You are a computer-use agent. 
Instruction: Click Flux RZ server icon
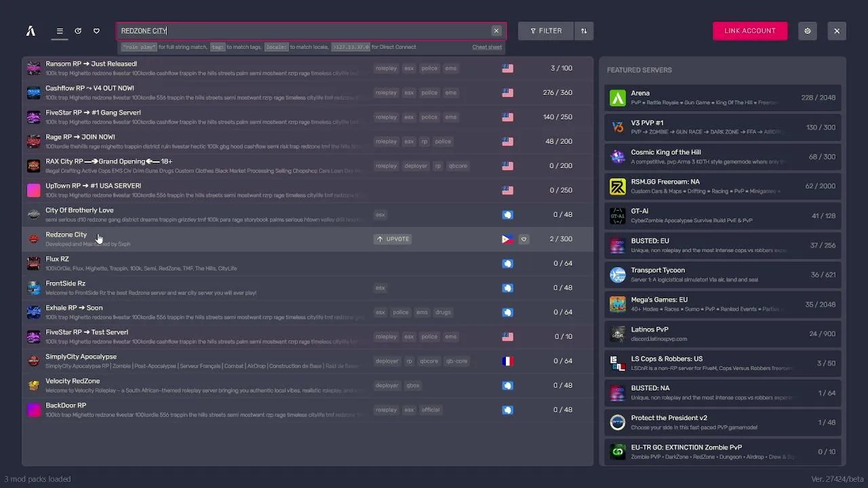(x=34, y=263)
